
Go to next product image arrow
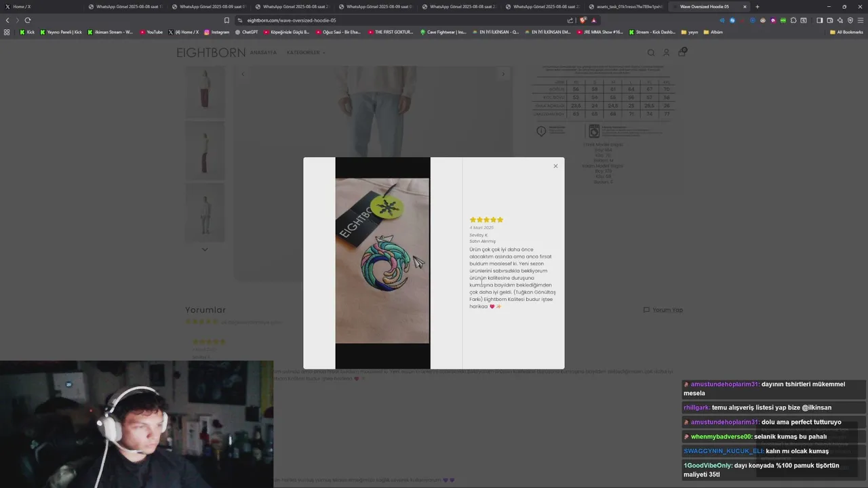(x=502, y=74)
